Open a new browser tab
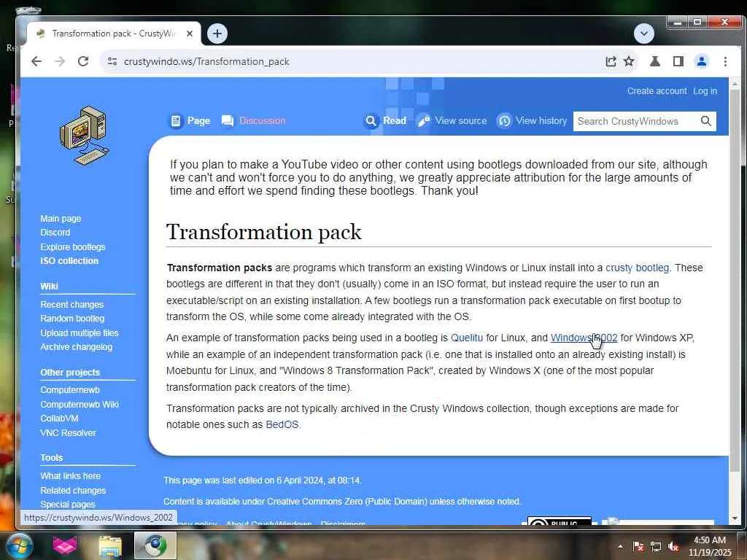The width and height of the screenshot is (747, 560). point(217,34)
